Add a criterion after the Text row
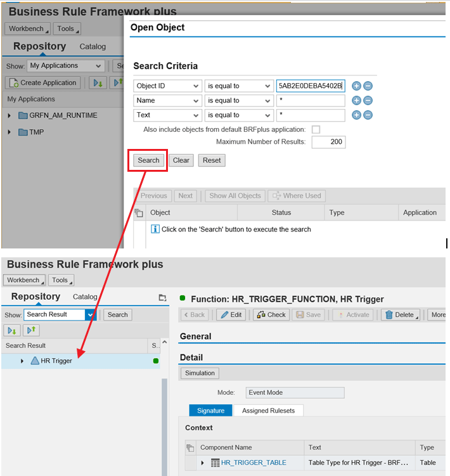Image resolution: width=450 pixels, height=476 pixels. 356,115
